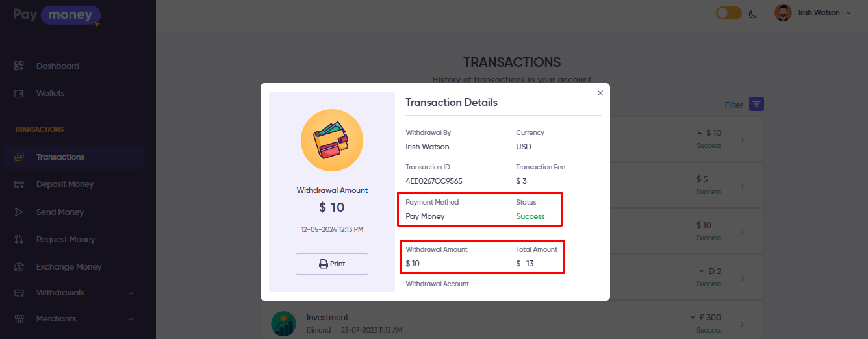Click the Wallets icon in sidebar

coord(19,94)
